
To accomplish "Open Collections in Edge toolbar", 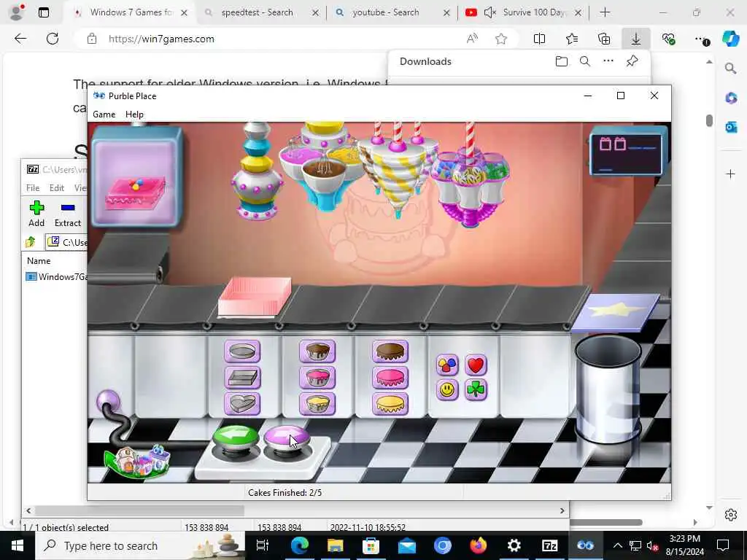I will click(604, 39).
